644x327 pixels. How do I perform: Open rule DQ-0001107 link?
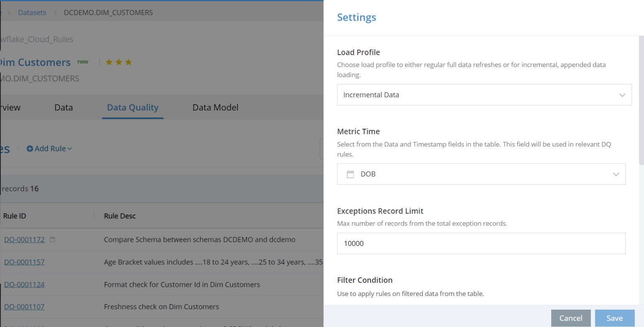coord(24,307)
